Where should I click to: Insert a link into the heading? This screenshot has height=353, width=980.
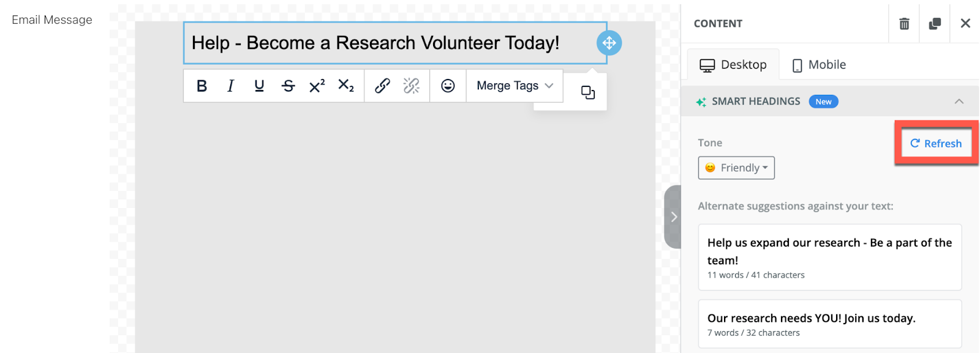click(382, 86)
